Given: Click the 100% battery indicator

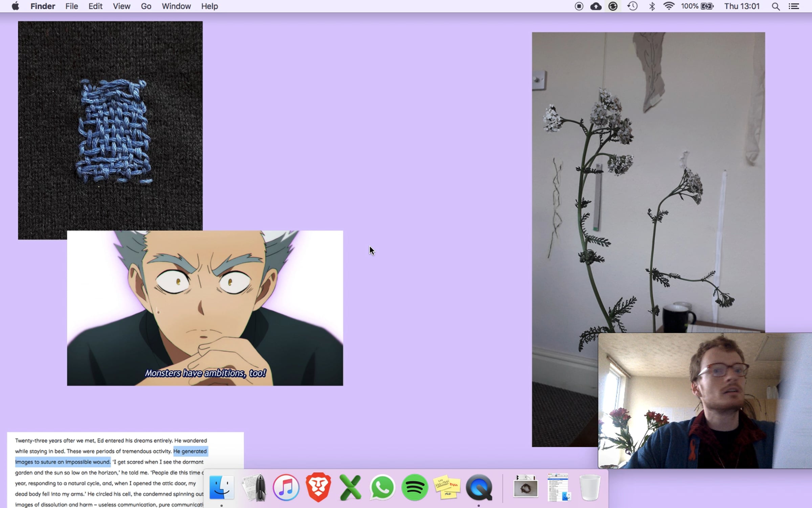Looking at the screenshot, I should [x=697, y=6].
